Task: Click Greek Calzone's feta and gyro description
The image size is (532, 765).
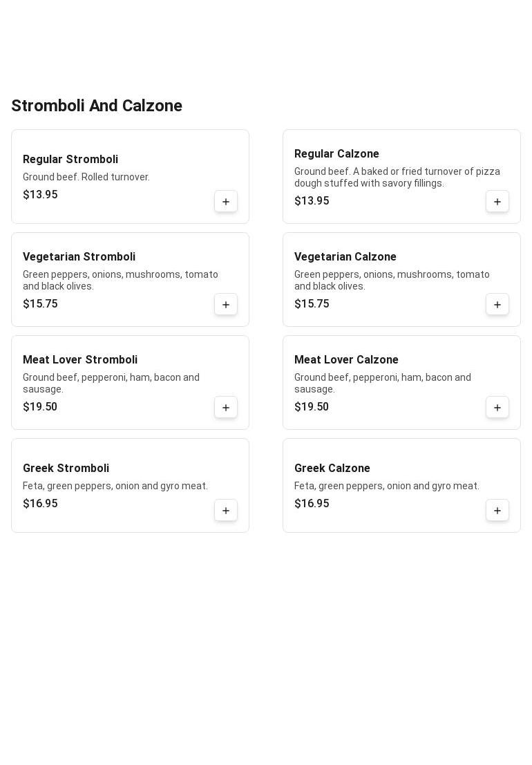Action: 387,485
